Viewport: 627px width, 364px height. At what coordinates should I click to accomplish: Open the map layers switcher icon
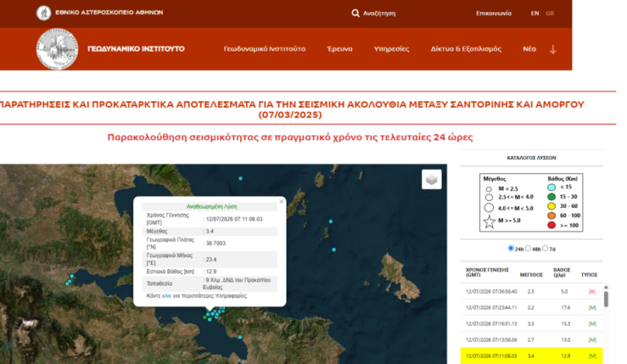pos(431,180)
